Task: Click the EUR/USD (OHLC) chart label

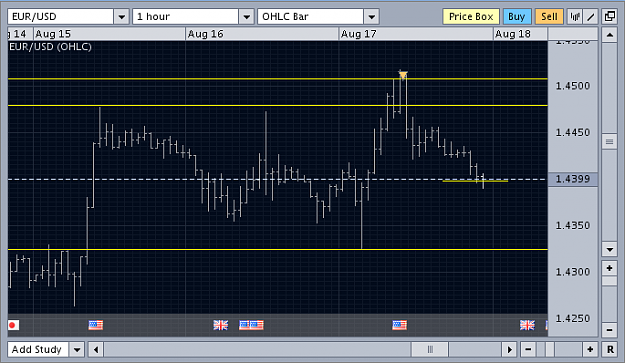Action: click(50, 47)
